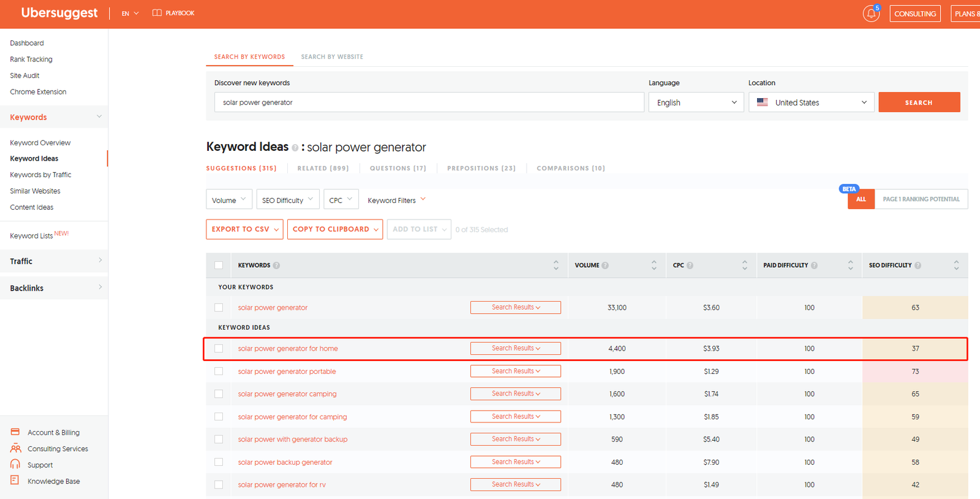Open Keyword Overview in the sidebar
This screenshot has height=499, width=980.
click(x=40, y=143)
